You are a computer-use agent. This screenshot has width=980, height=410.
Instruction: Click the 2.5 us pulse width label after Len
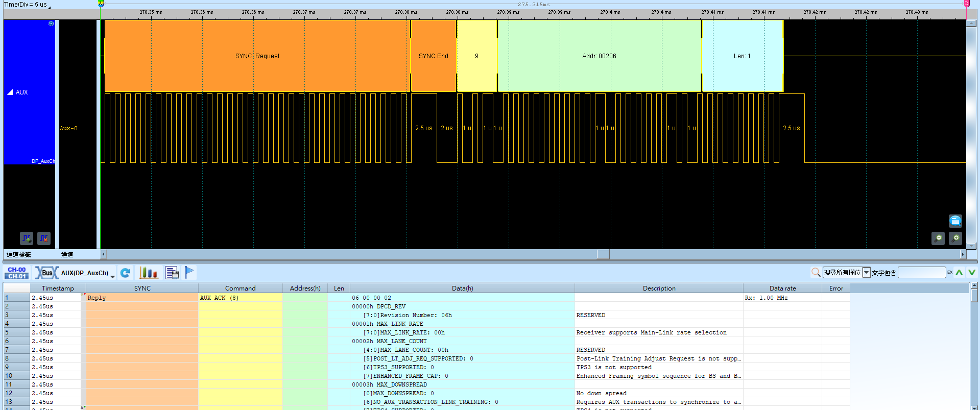click(792, 128)
